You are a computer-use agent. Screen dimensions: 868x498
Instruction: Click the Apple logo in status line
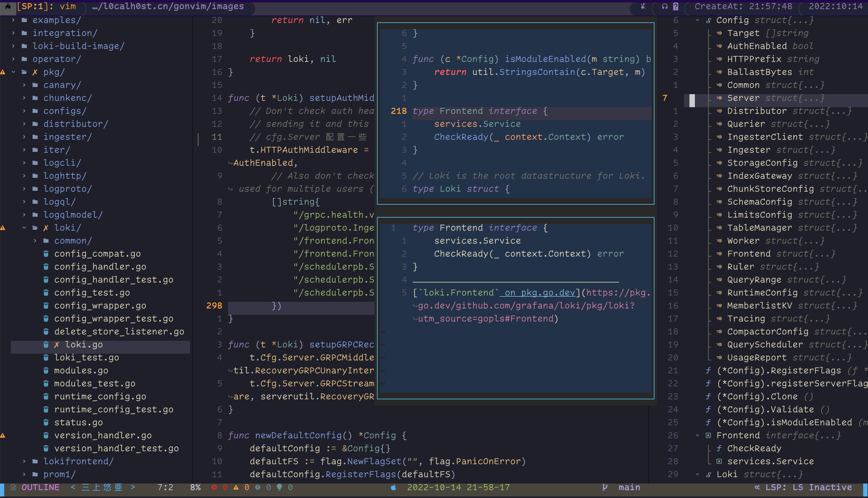393,487
